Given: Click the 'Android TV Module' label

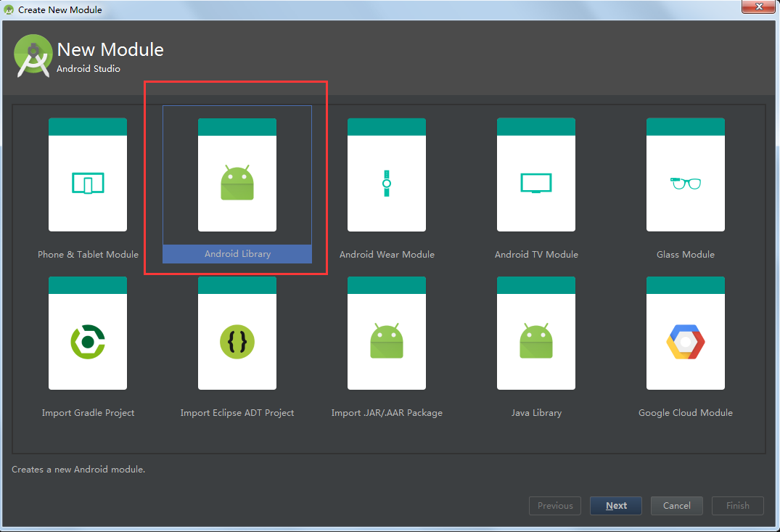Looking at the screenshot, I should (536, 254).
